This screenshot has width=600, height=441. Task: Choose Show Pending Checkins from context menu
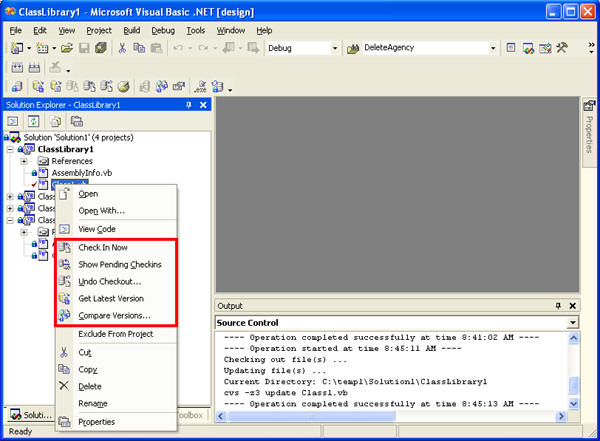[116, 265]
